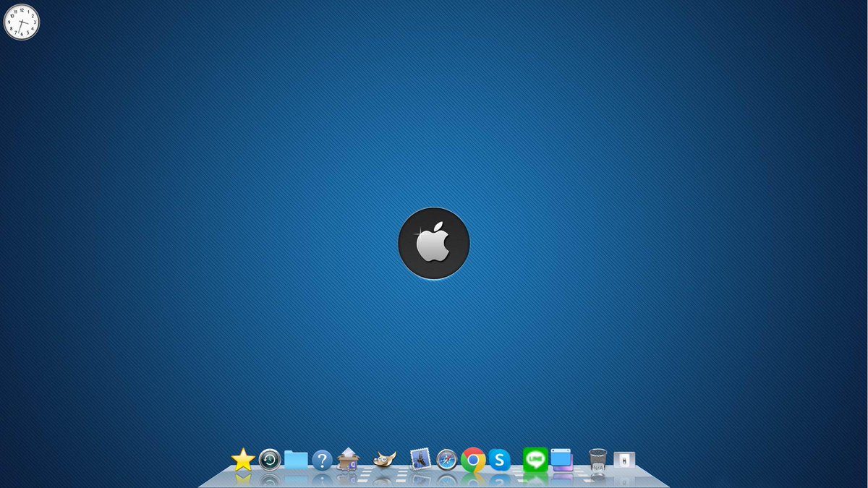This screenshot has height=488, width=868.
Task: Click the white switch icon at dock end
Action: (624, 460)
